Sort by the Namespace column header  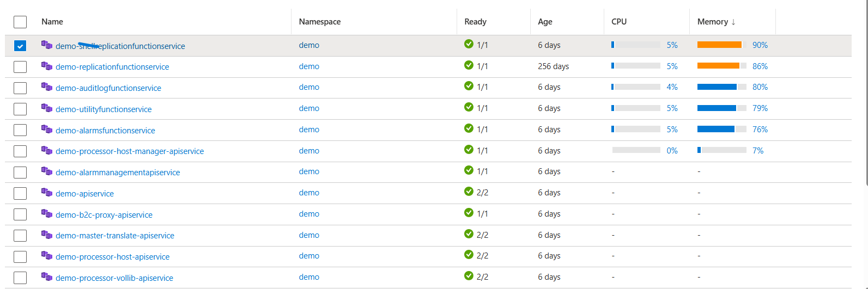click(320, 22)
